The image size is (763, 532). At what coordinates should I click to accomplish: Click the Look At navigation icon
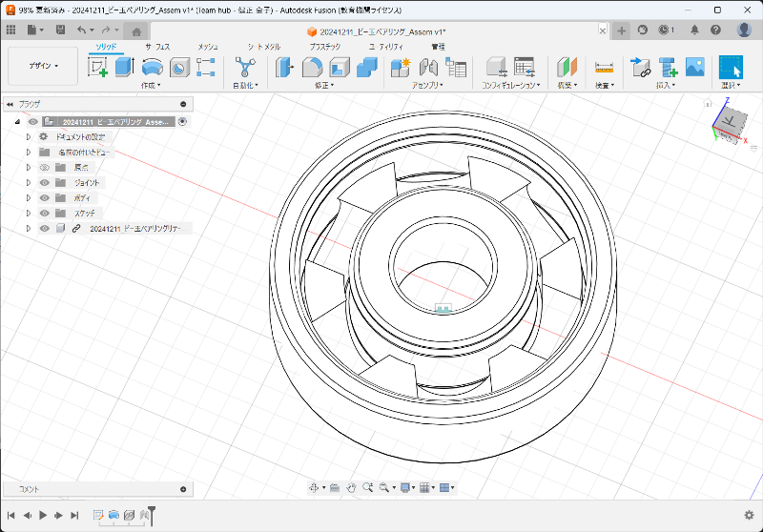(x=335, y=487)
